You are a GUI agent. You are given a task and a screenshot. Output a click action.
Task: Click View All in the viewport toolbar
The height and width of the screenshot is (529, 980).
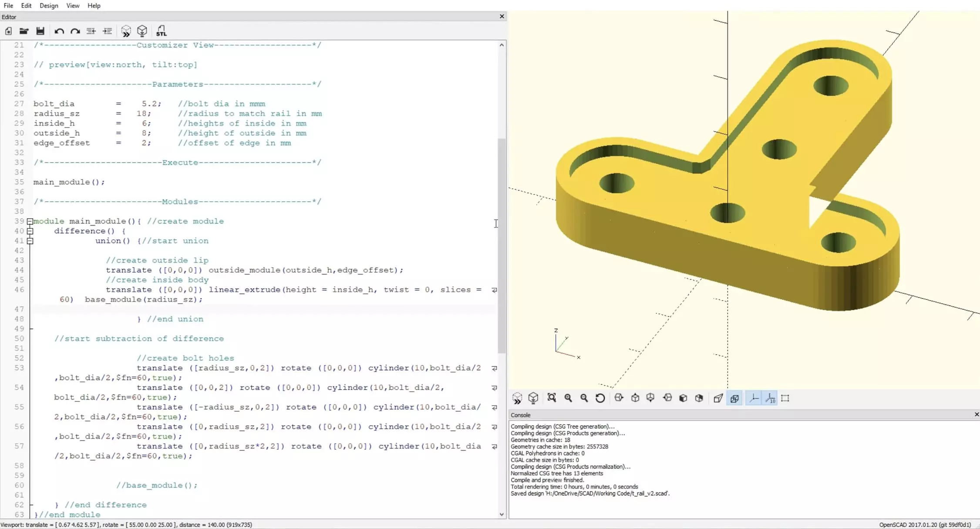coord(552,398)
